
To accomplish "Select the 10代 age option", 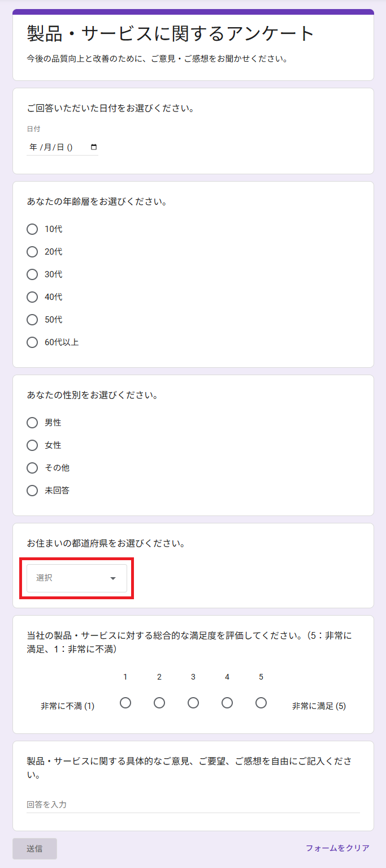I will point(32,229).
